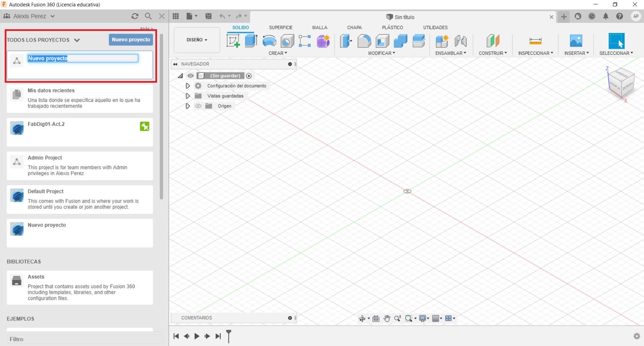Open the Modificar dropdown menu
Image resolution: width=644 pixels, height=346 pixels.
coord(381,53)
